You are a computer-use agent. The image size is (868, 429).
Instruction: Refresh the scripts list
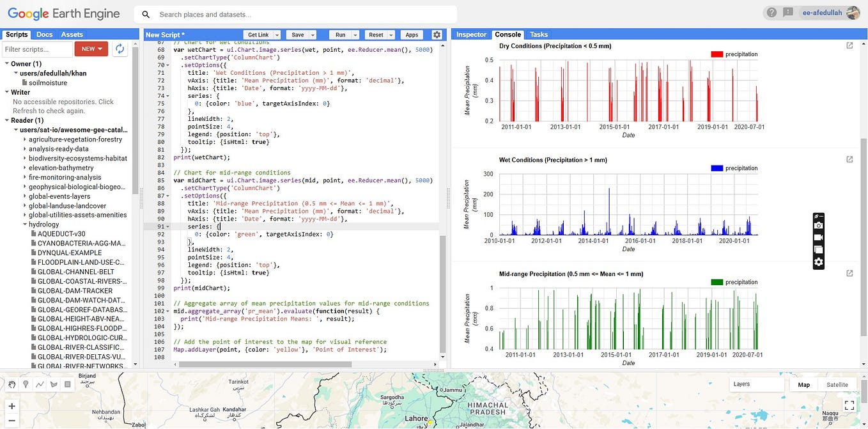120,49
